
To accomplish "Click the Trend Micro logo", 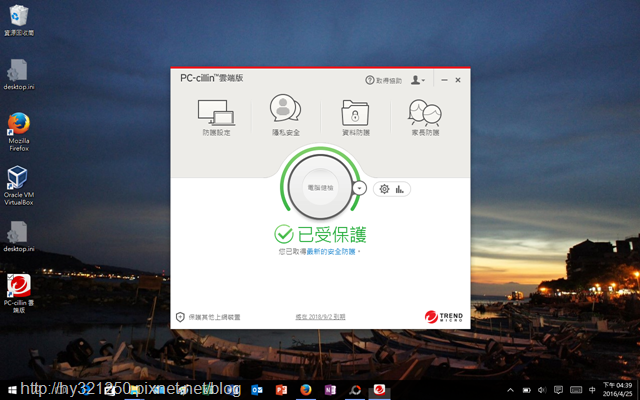I will click(443, 317).
